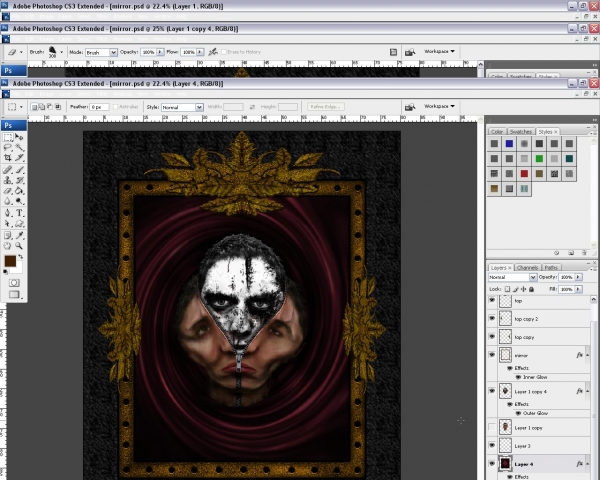The width and height of the screenshot is (600, 480).
Task: Select the Move tool
Action: [x=19, y=137]
